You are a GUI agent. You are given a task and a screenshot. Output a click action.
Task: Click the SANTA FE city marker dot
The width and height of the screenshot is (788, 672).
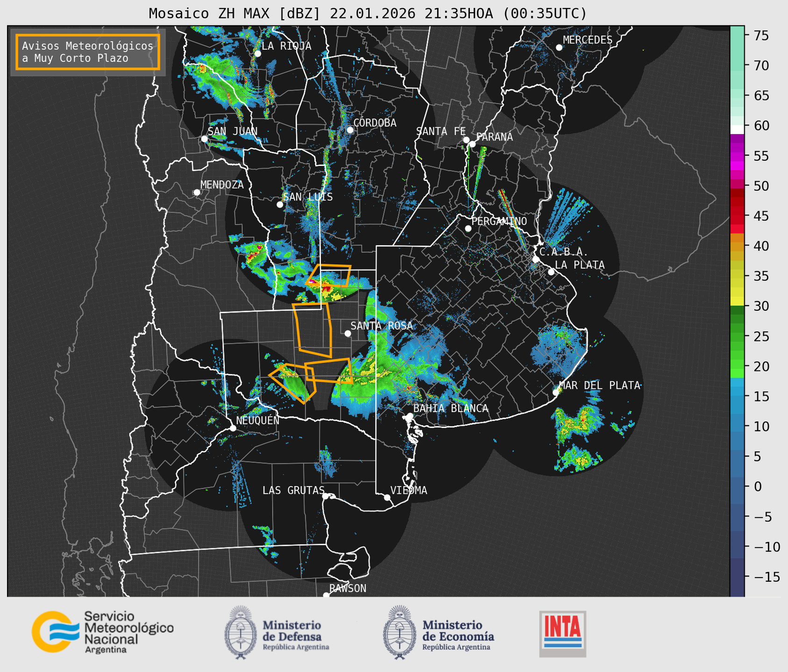[466, 140]
